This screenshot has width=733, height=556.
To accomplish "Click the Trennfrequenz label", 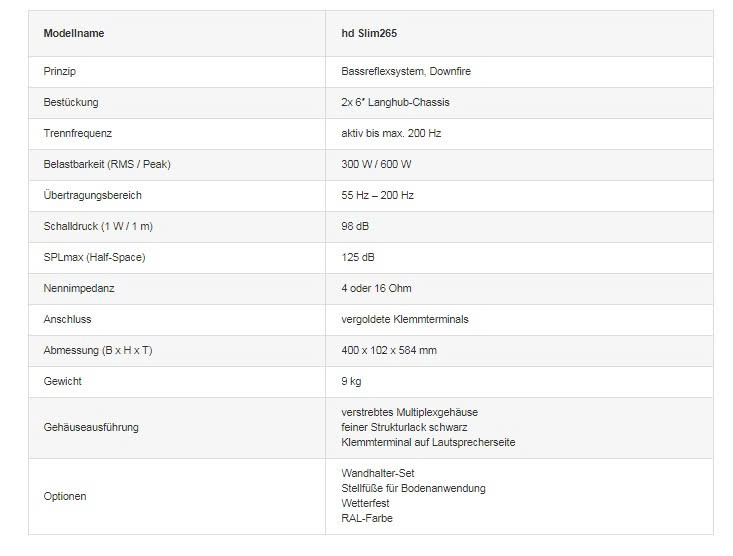I will click(78, 133).
